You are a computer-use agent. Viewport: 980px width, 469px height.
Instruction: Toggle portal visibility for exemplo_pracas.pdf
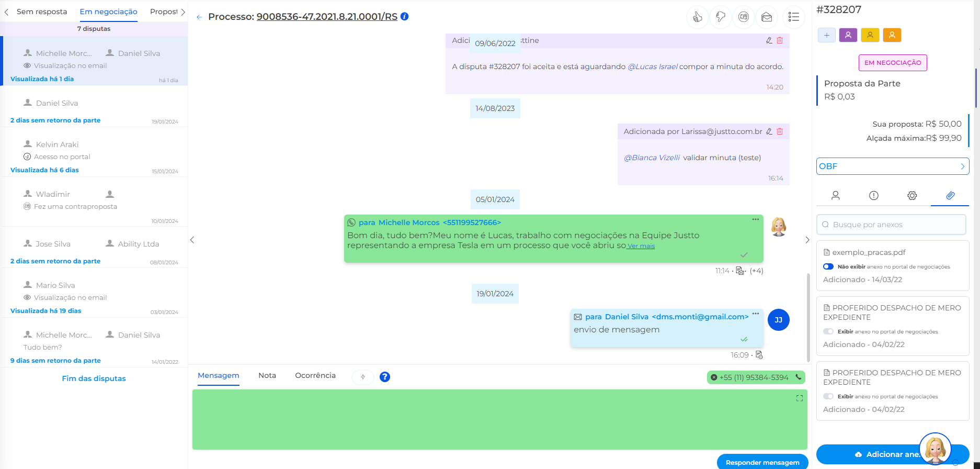click(x=828, y=266)
